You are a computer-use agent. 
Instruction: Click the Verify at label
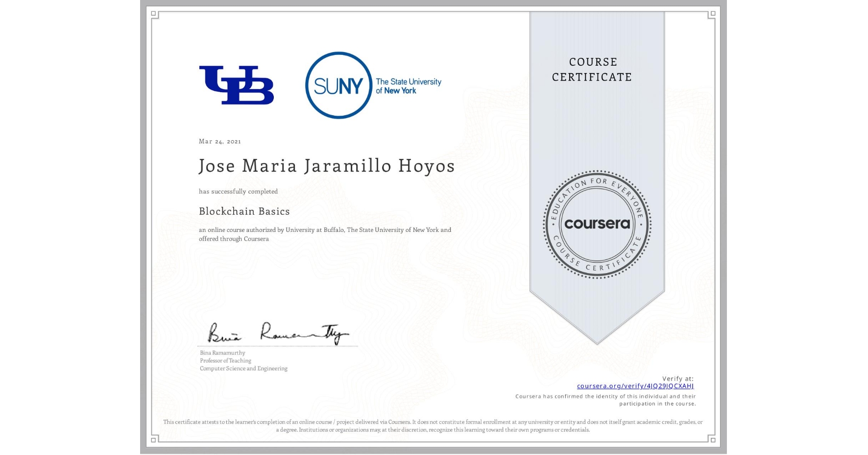tap(678, 378)
